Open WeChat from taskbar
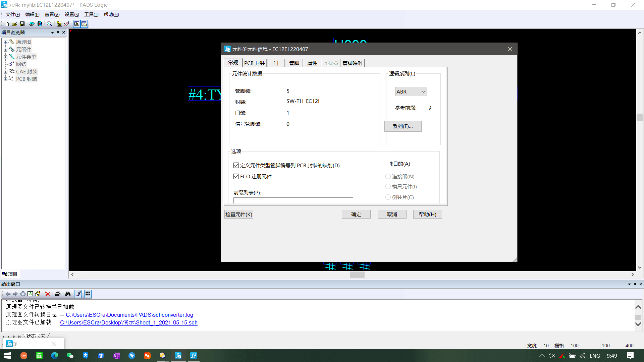 70,356
